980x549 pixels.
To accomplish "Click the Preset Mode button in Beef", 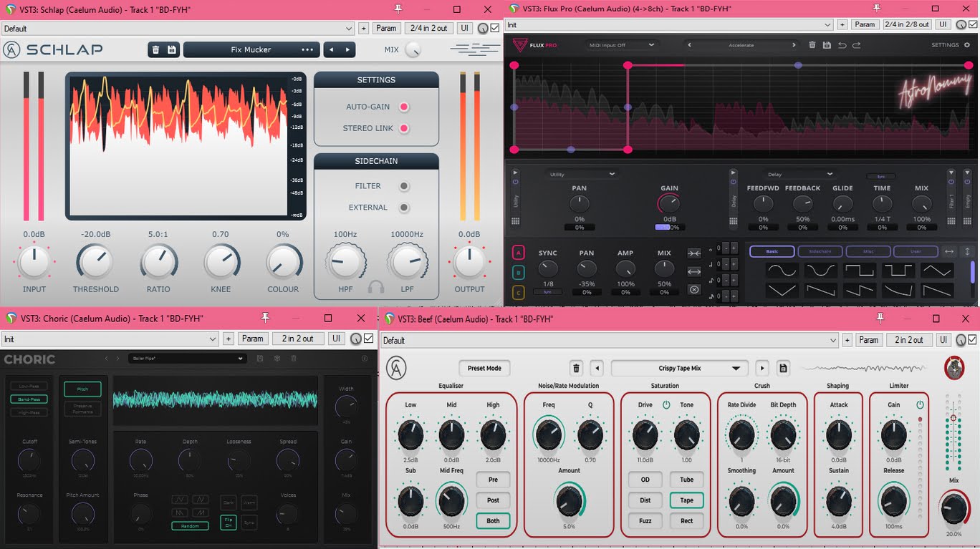I will [x=484, y=368].
